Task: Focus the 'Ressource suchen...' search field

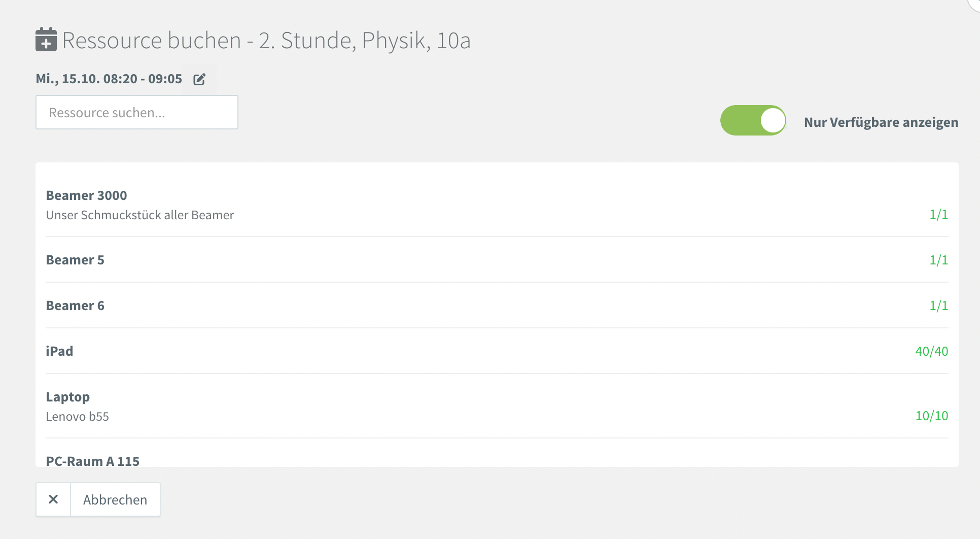Action: coord(137,113)
